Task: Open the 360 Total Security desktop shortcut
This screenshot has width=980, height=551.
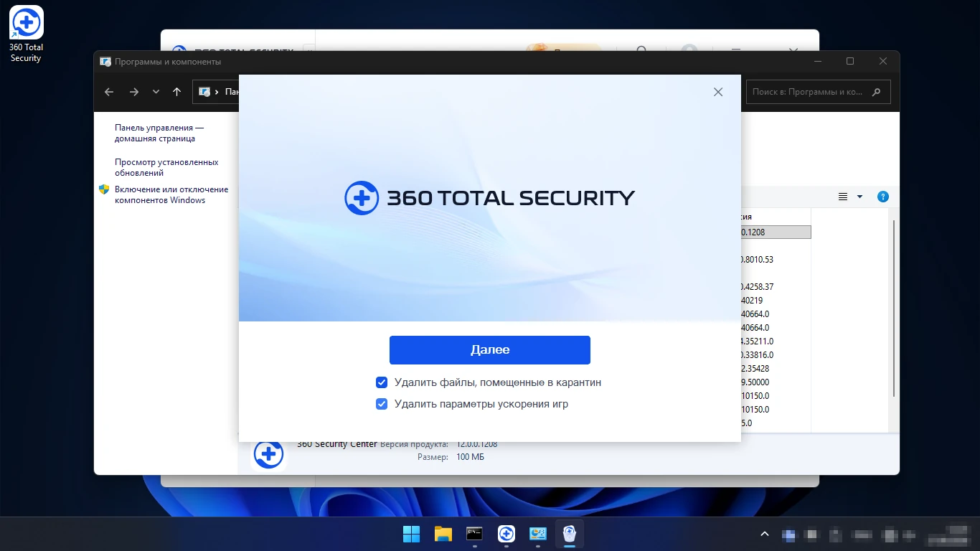Action: click(27, 34)
